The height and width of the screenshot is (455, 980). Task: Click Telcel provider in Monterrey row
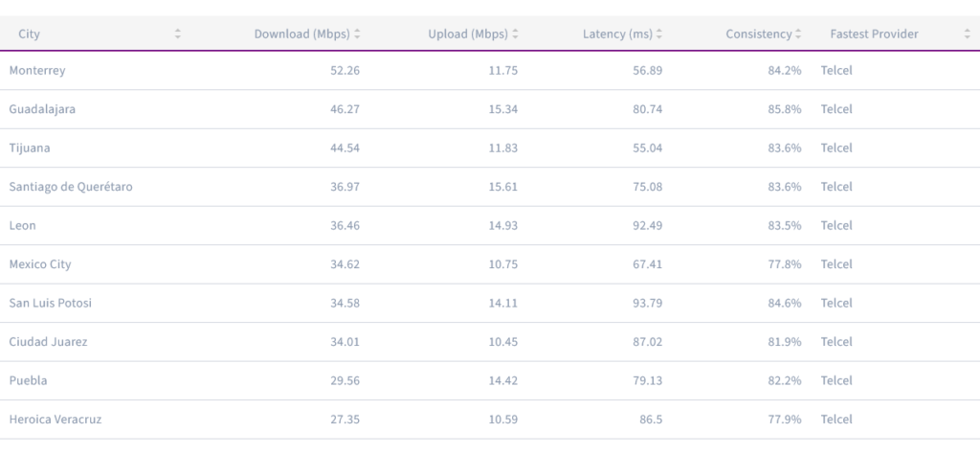836,71
